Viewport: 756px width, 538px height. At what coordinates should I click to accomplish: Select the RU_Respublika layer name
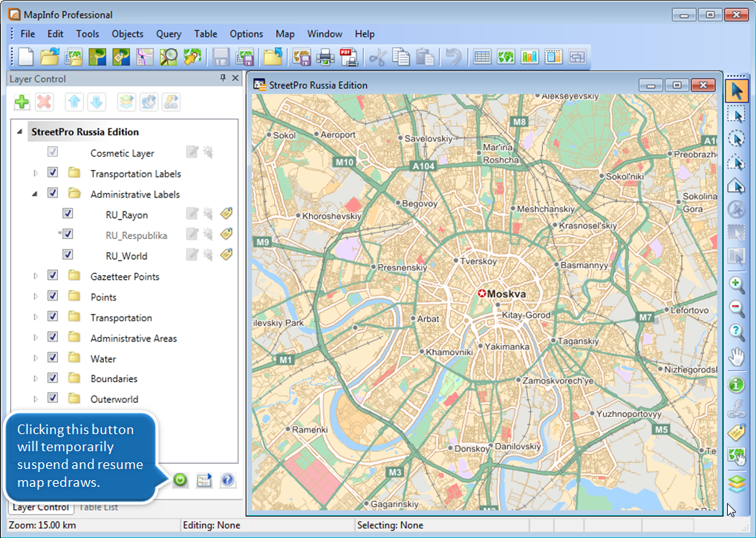pyautogui.click(x=137, y=235)
